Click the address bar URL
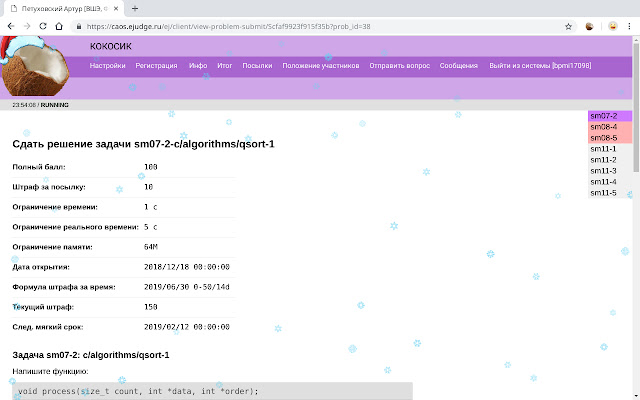The width and height of the screenshot is (640, 400). tap(229, 27)
